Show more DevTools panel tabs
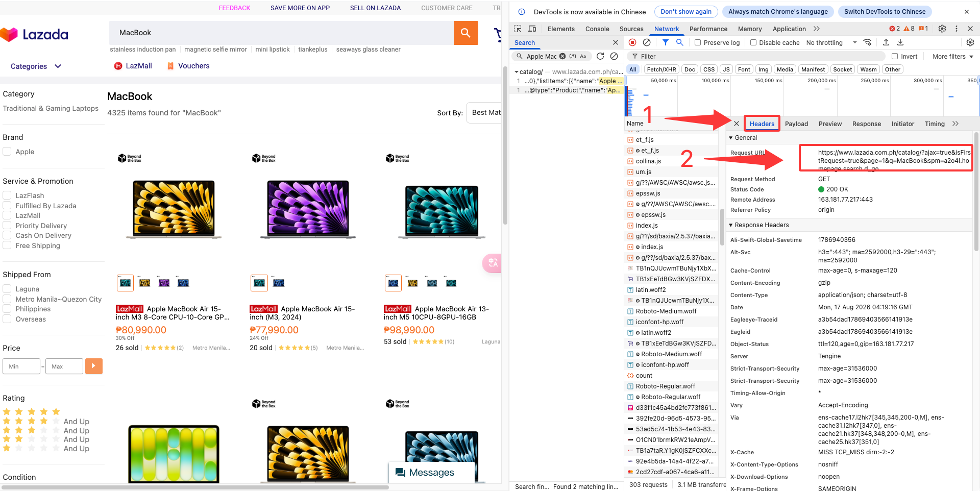The width and height of the screenshot is (980, 491). tap(817, 29)
